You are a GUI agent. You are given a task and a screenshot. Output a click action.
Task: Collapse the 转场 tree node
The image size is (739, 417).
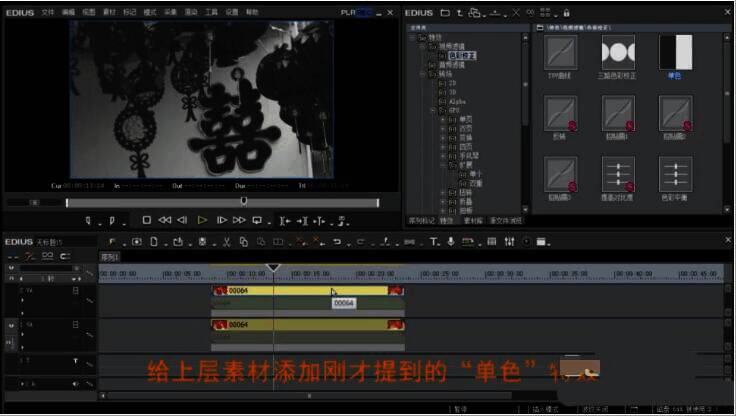(423, 74)
